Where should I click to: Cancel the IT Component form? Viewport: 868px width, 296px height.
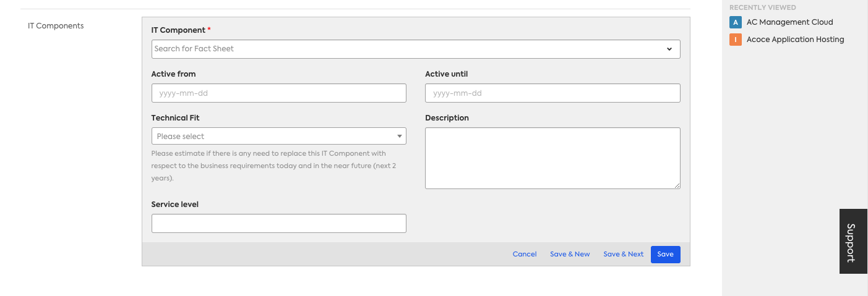tap(525, 255)
